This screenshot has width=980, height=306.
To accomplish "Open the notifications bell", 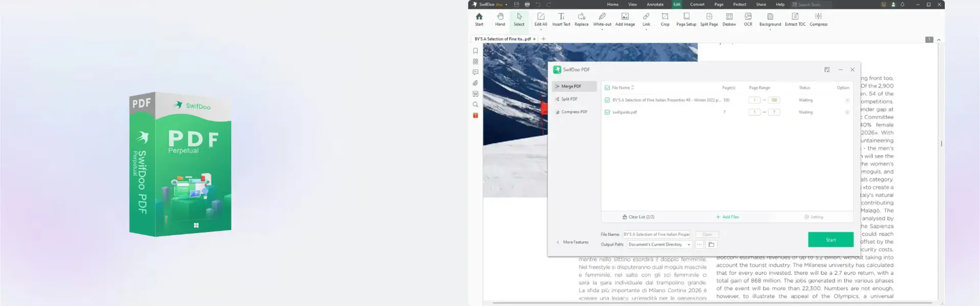I will click(902, 5).
